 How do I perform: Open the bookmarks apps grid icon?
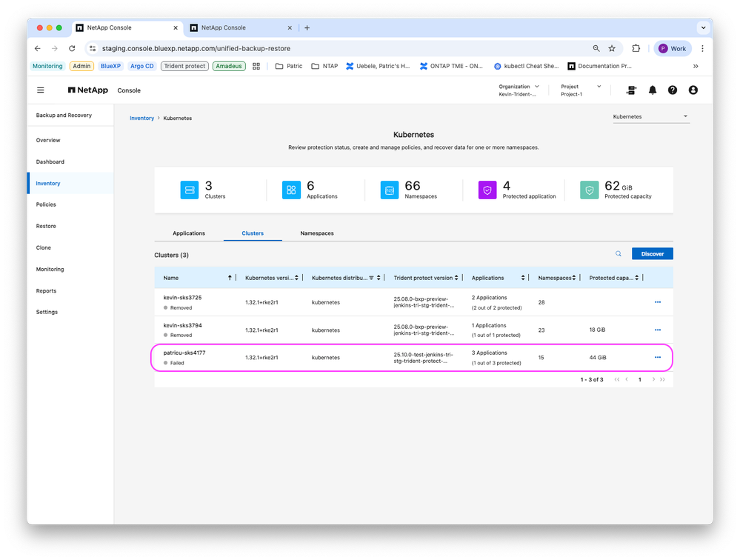(256, 66)
